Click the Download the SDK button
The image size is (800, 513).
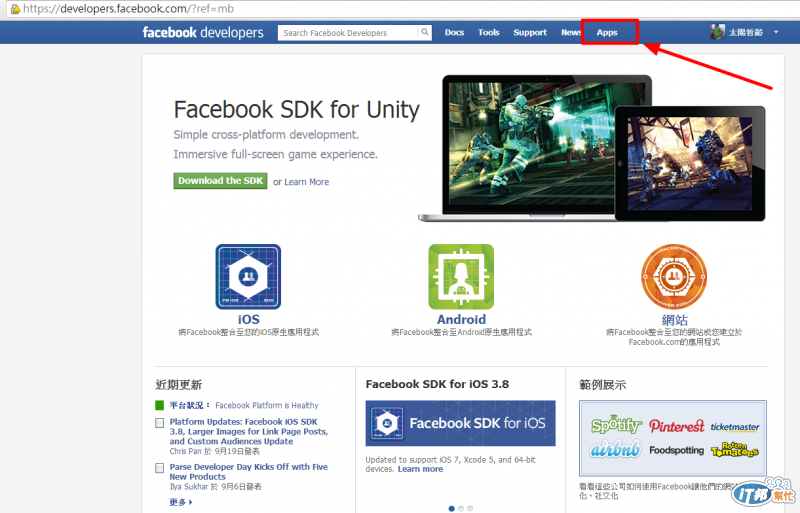pyautogui.click(x=220, y=181)
